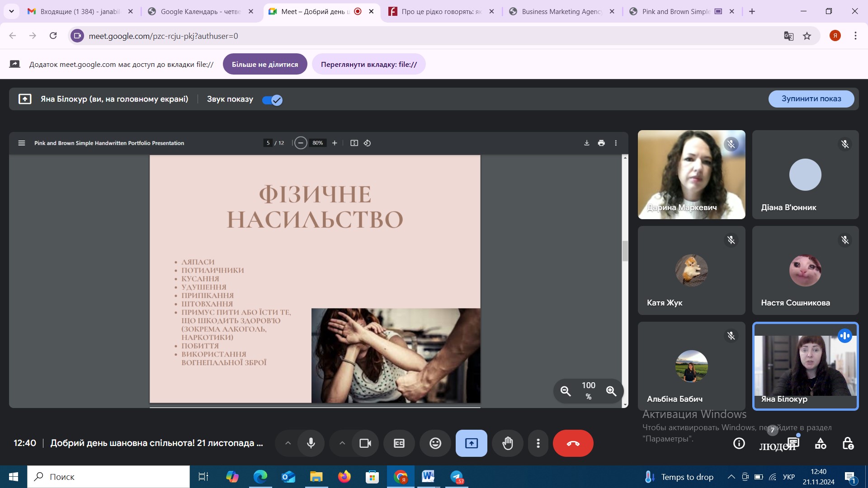Screen dimensions: 868x488
Task: Download the PDF presentation
Action: [x=587, y=143]
